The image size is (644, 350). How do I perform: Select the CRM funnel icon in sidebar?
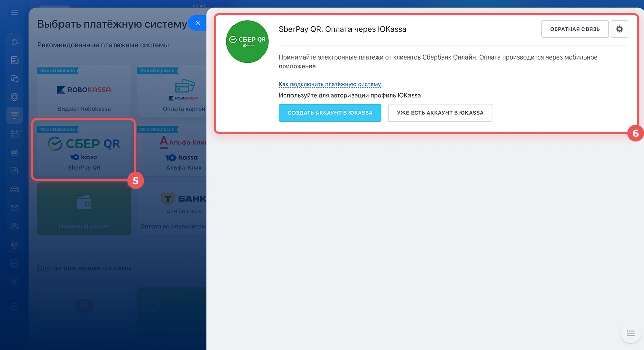click(14, 115)
